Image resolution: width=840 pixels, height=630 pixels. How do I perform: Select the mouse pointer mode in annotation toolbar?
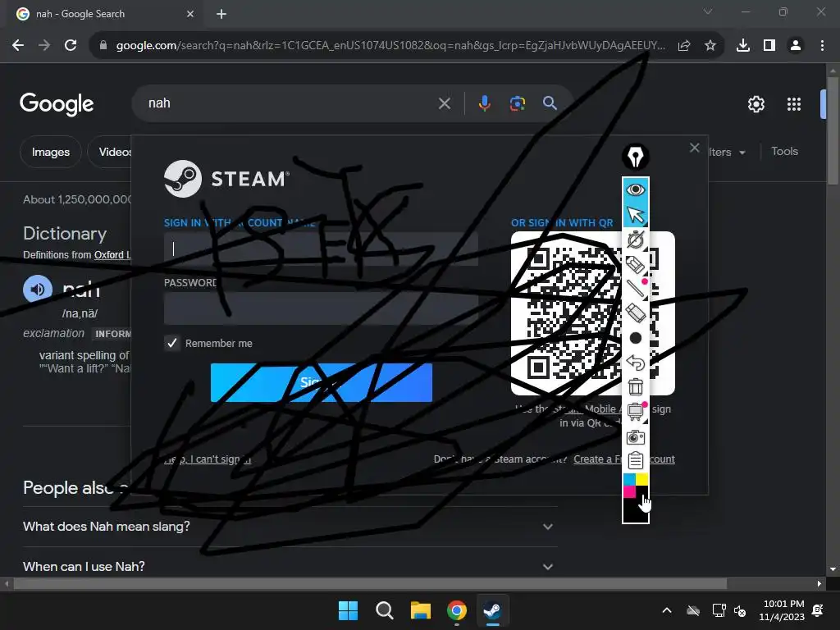click(x=636, y=214)
